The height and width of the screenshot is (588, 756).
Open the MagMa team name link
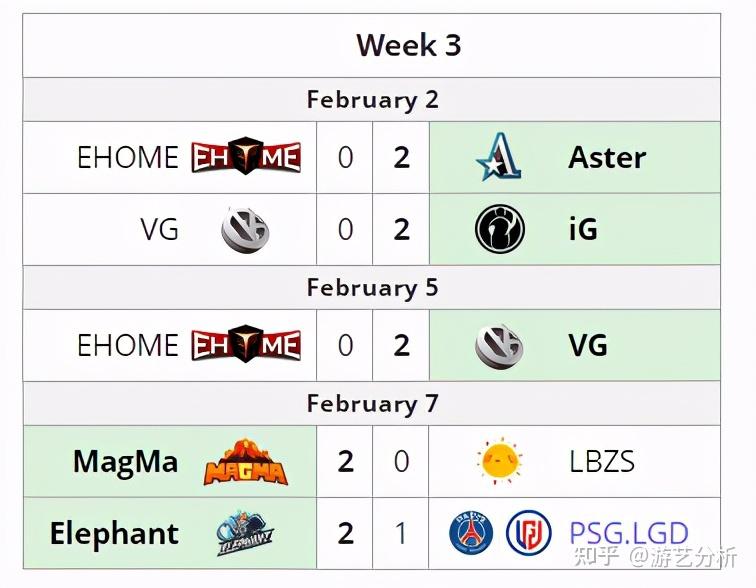point(126,461)
